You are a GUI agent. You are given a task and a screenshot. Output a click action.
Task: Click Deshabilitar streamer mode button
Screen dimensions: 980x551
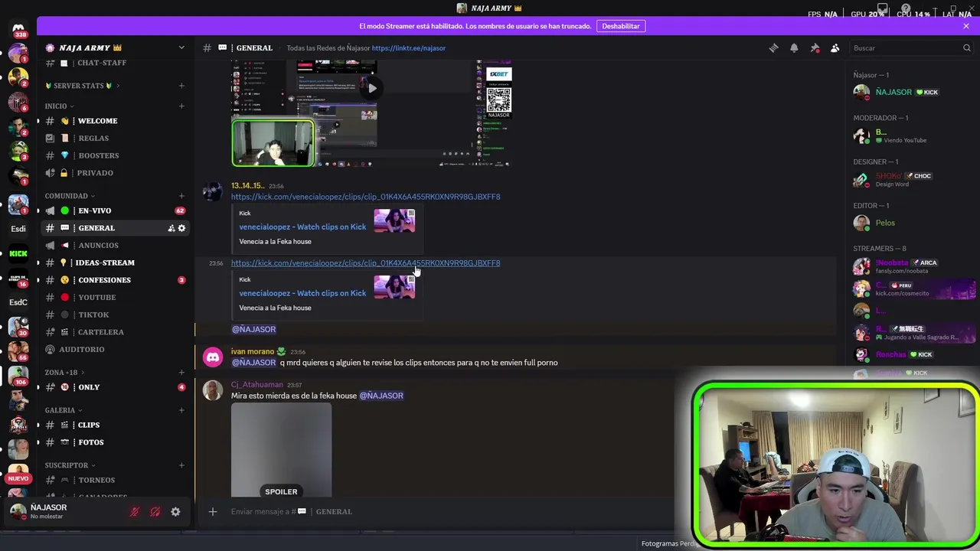click(620, 26)
